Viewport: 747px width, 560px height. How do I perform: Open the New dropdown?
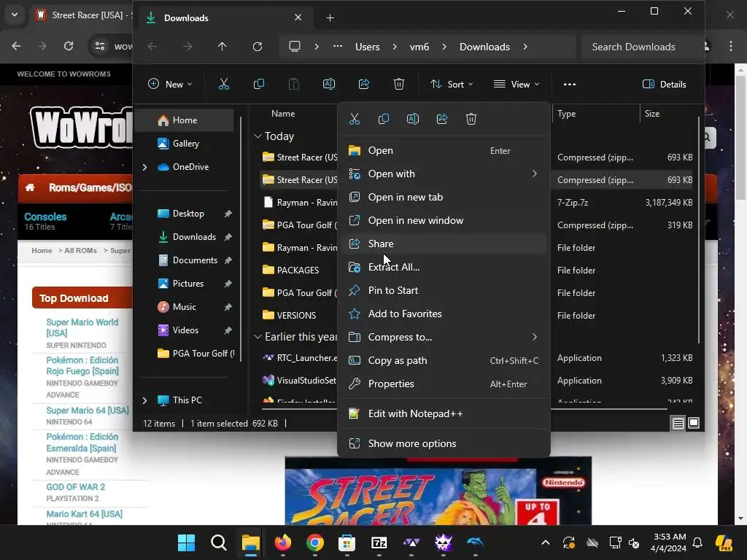[x=170, y=85]
